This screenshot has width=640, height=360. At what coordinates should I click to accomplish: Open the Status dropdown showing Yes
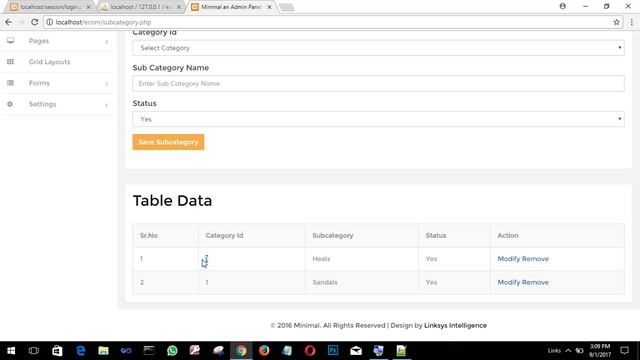point(378,119)
